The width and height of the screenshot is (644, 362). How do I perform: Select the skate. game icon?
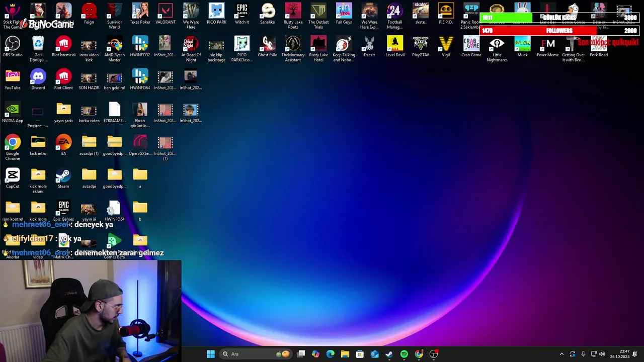[x=421, y=14]
